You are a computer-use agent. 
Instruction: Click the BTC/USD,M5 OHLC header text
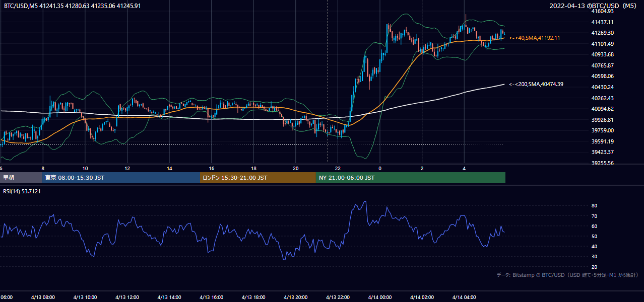(73, 6)
